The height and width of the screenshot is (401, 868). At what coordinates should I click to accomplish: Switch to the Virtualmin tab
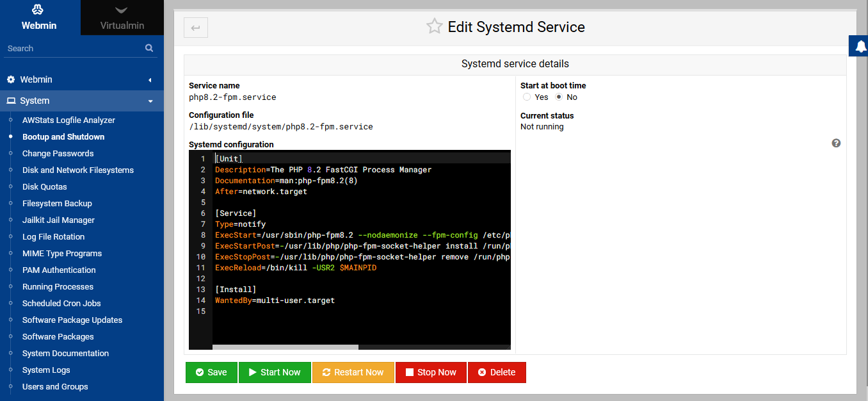(x=122, y=18)
